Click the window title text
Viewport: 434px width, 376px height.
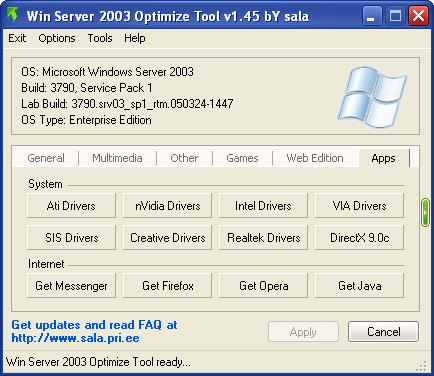tap(168, 16)
